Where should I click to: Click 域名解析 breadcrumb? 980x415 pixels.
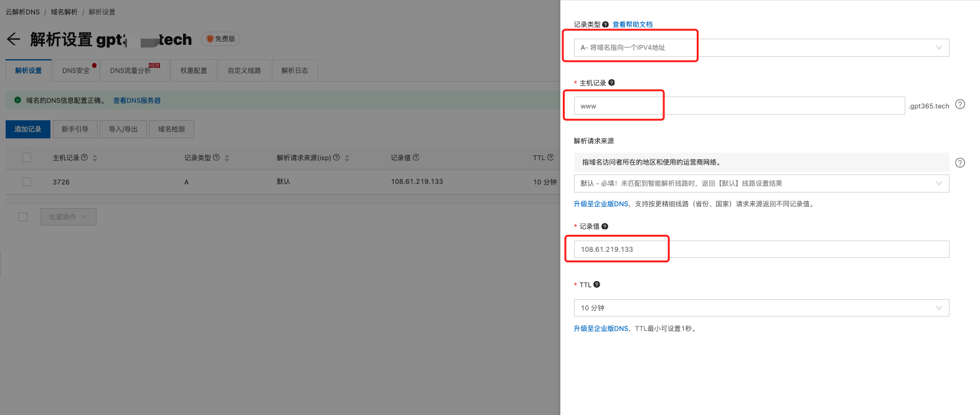pyautogui.click(x=64, y=12)
